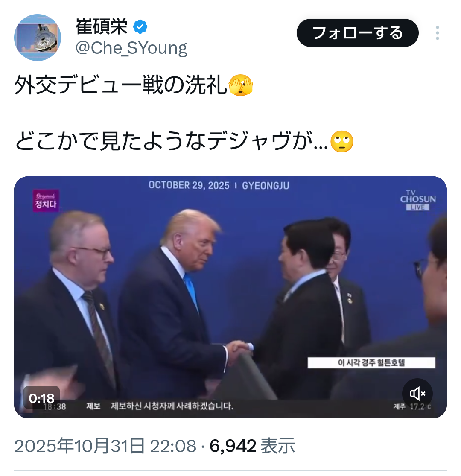Click the 0:18 video duration badge

(x=41, y=398)
